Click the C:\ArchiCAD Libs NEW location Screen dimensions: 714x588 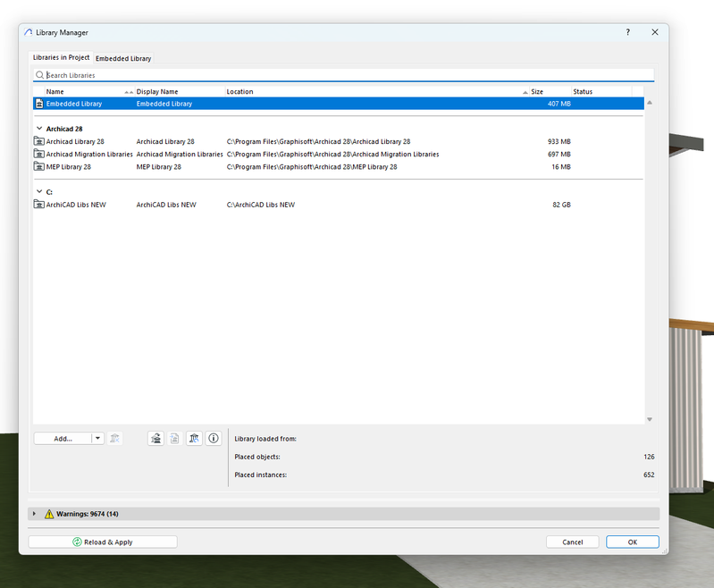(261, 205)
